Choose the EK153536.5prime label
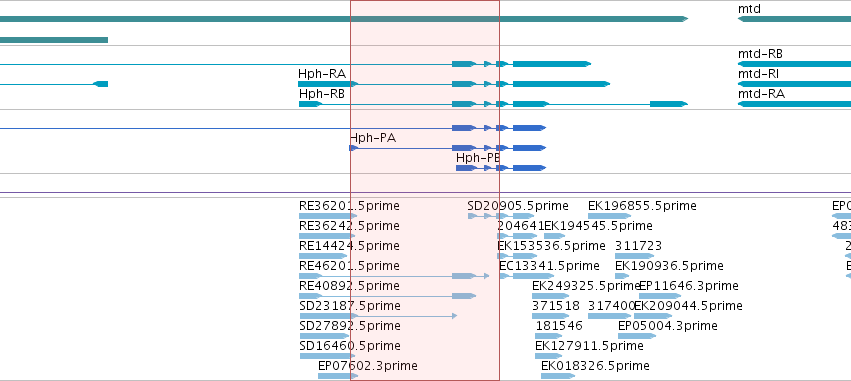The width and height of the screenshot is (851, 381). point(551,246)
